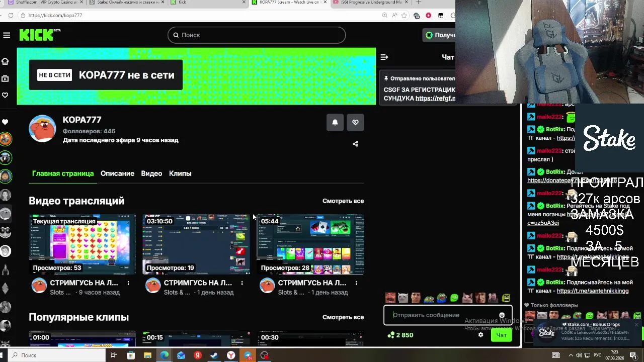This screenshot has width=644, height=362.
Task: Open the 00:30 popular clip
Action: (310, 339)
